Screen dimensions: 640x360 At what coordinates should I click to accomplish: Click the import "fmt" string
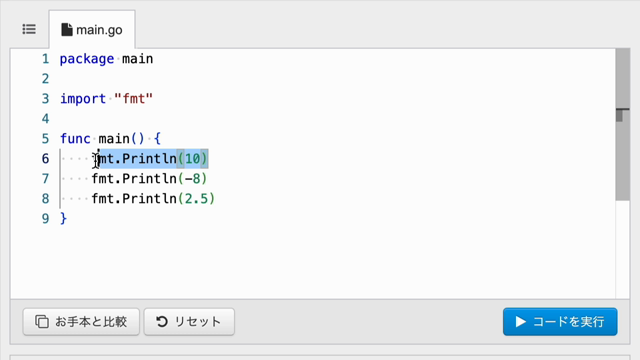133,99
